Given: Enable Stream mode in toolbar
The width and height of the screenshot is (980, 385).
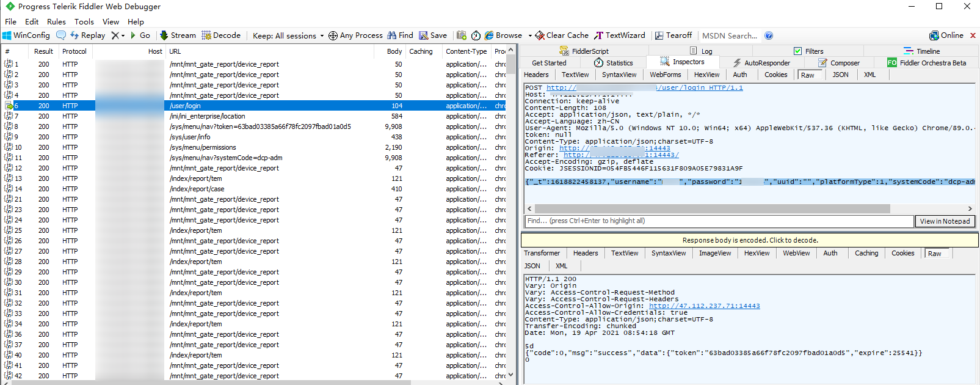Looking at the screenshot, I should tap(178, 35).
